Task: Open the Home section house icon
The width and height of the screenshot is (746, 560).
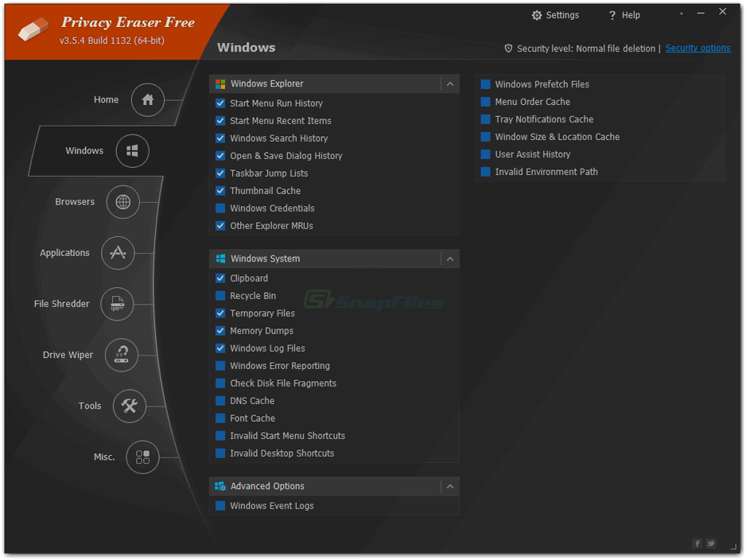Action: 147,100
